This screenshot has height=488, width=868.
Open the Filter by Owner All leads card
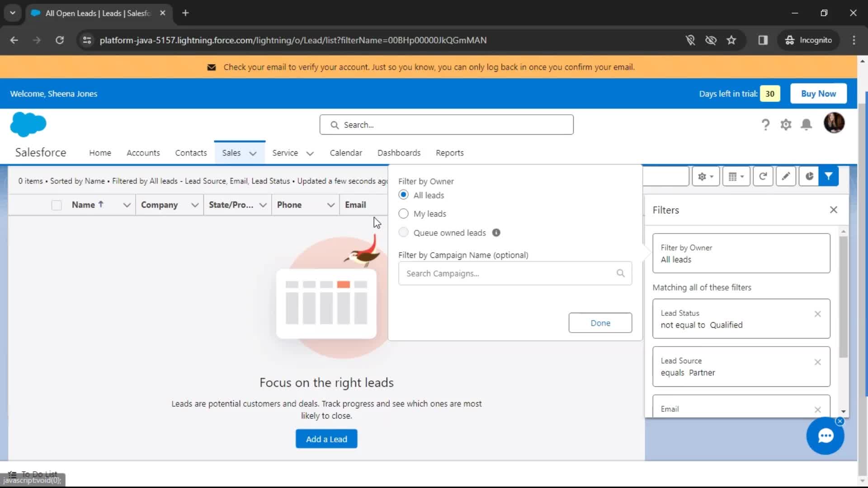[x=741, y=253]
